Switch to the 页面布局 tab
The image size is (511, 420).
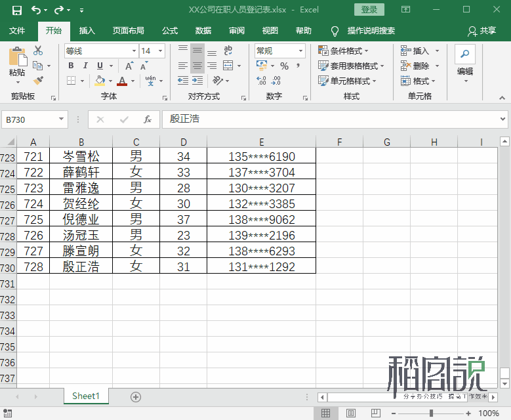129,31
